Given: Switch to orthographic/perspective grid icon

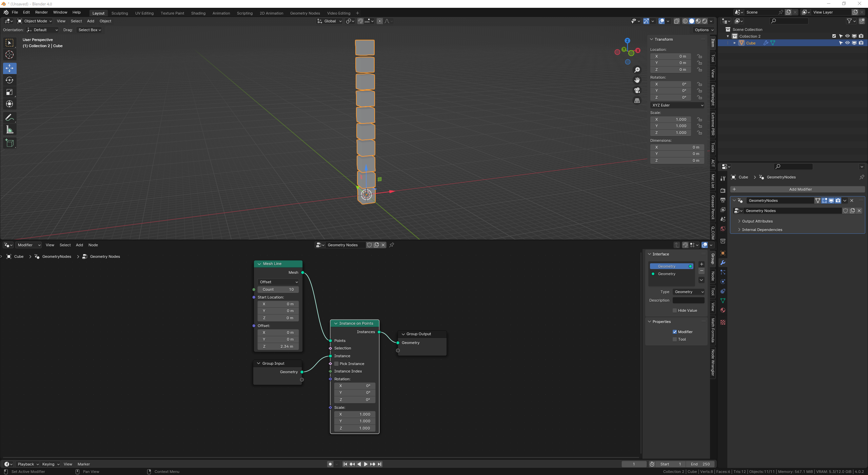Looking at the screenshot, I should click(x=637, y=101).
